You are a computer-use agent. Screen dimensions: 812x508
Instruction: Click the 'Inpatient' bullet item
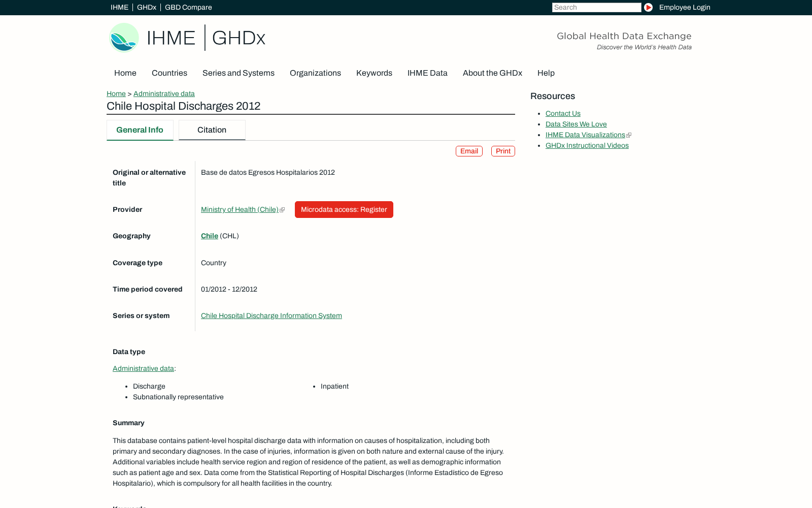tap(334, 387)
